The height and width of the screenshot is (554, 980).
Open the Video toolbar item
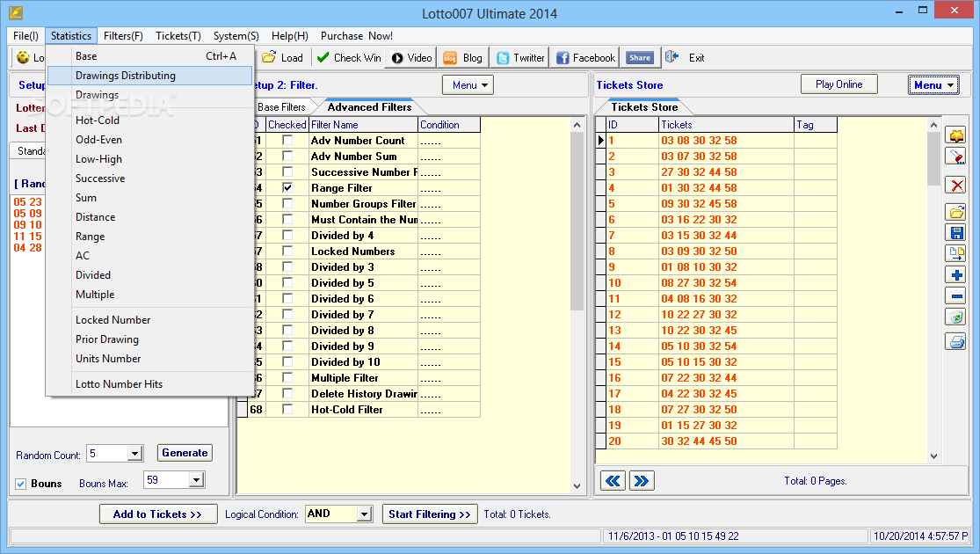point(412,57)
